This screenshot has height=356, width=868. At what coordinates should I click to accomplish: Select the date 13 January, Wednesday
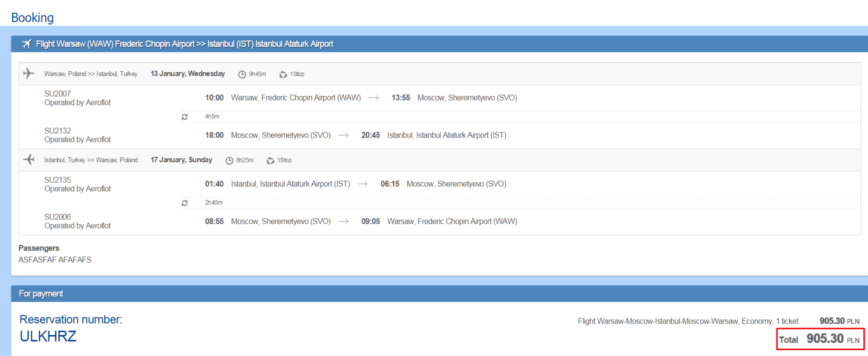click(188, 73)
